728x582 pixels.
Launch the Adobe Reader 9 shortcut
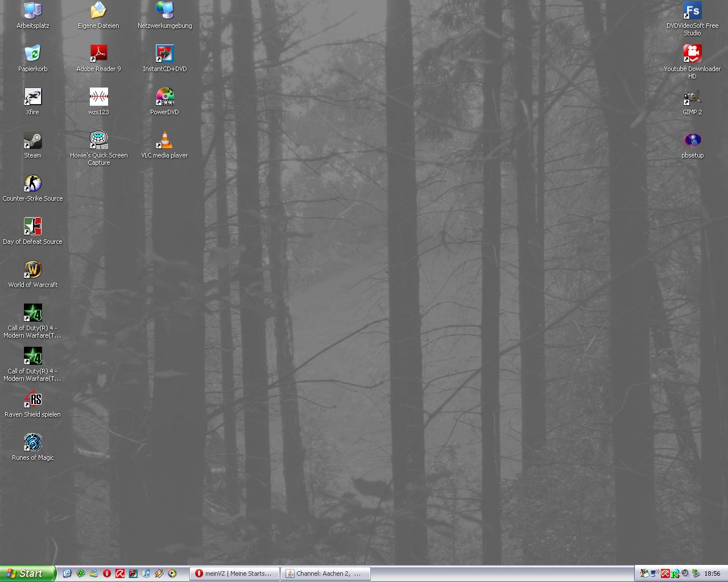98,59
